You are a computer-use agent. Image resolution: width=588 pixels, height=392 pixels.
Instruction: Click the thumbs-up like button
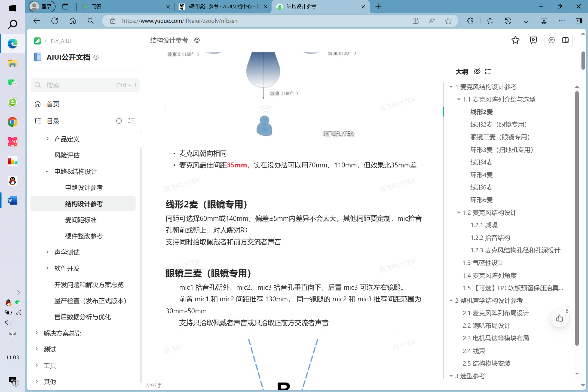click(x=560, y=318)
